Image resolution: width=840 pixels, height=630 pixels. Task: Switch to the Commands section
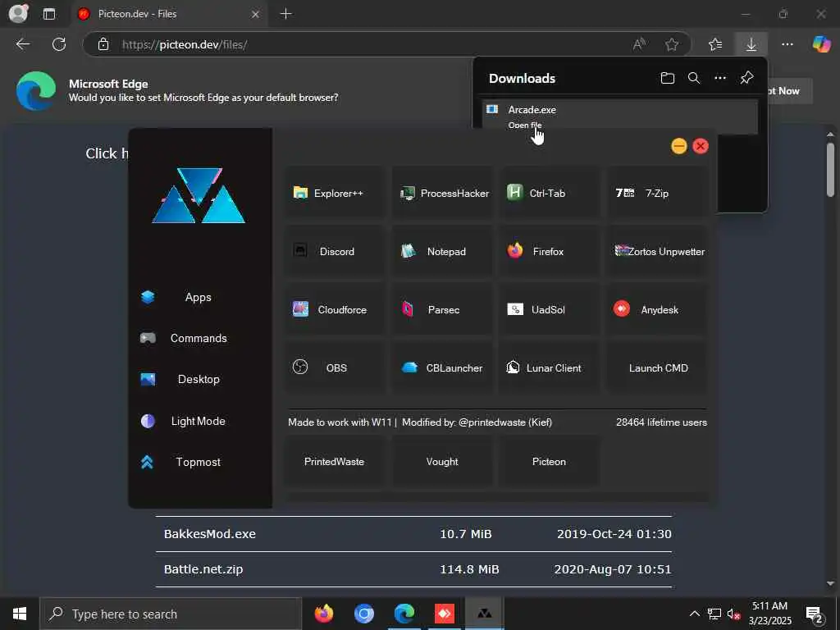[x=199, y=338]
